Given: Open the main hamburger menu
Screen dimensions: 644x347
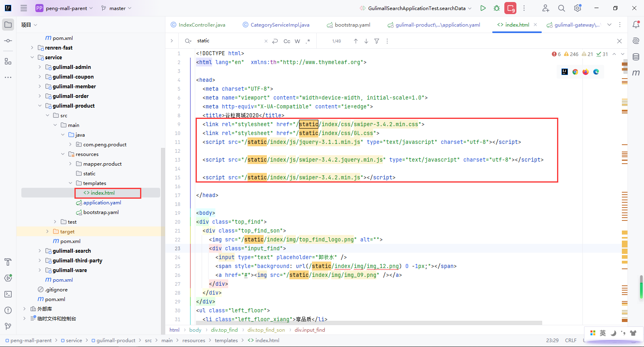Looking at the screenshot, I should tap(24, 8).
